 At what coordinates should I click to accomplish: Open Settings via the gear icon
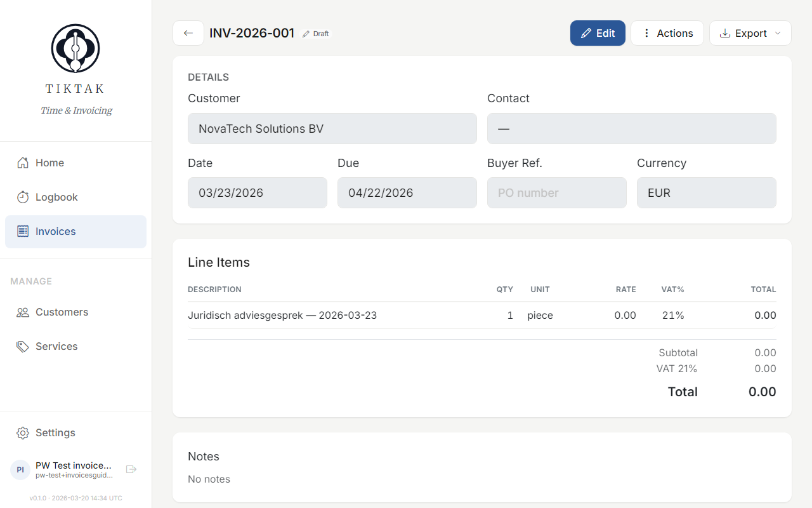tap(22, 432)
